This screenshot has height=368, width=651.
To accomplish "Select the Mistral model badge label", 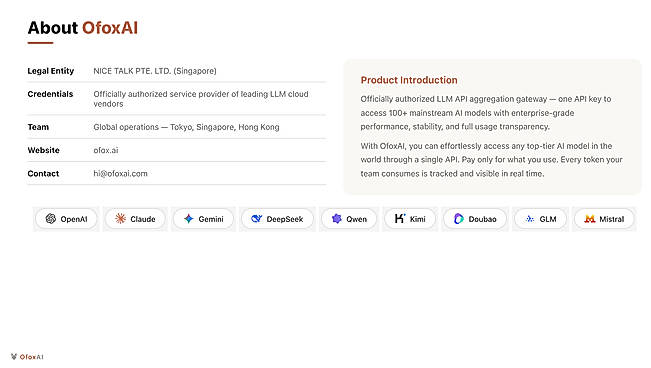I will point(612,219).
